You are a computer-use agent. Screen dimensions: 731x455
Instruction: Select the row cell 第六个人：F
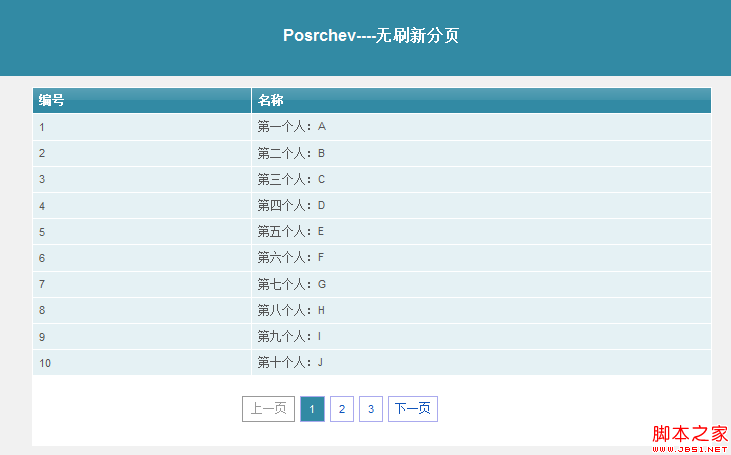[292, 257]
